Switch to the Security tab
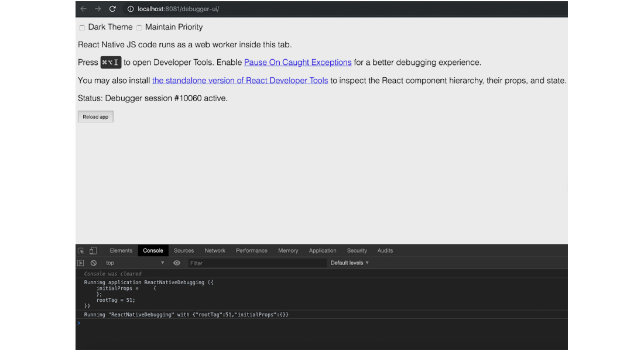The image size is (644, 351). pos(357,251)
